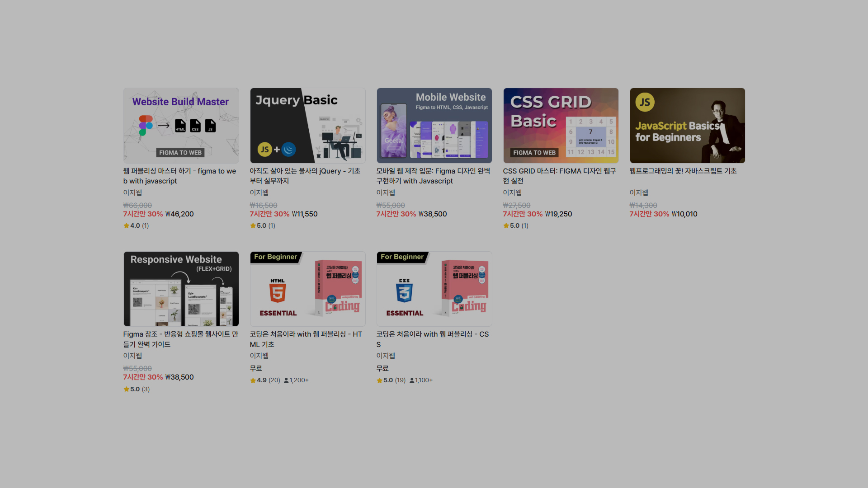Click the 코딩은 처음이라 CSS course title
The height and width of the screenshot is (488, 868).
(433, 339)
